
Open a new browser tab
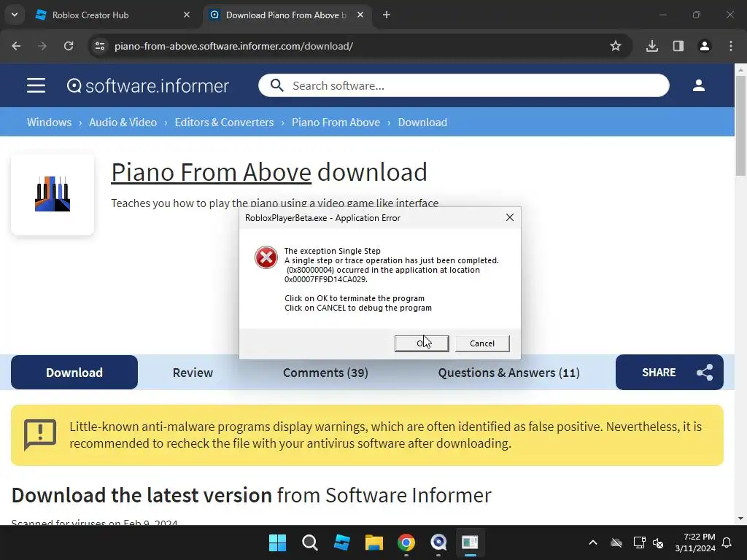pos(387,15)
